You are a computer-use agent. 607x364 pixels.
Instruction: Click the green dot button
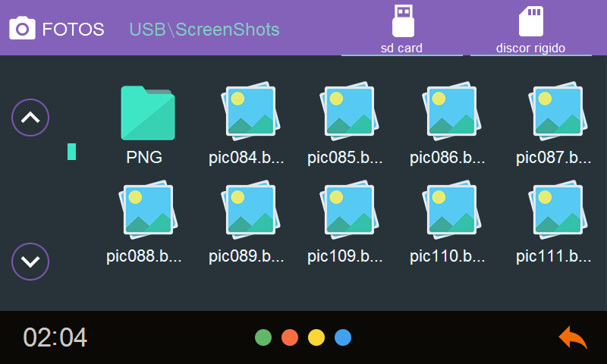(263, 337)
